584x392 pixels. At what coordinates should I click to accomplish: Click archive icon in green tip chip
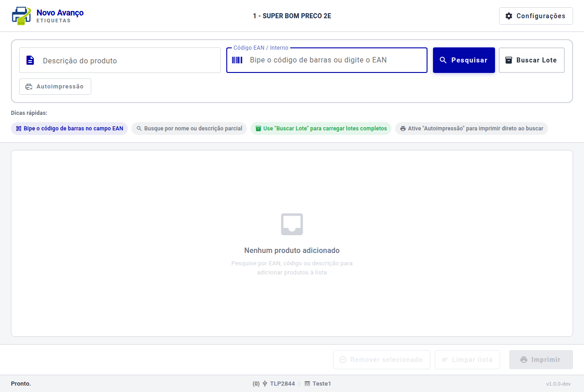click(258, 129)
